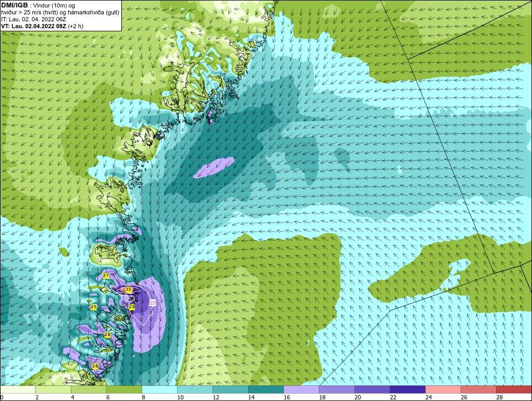Pick the red swatch above 28 m/s
The height and width of the screenshot is (401, 532).
coord(514,389)
